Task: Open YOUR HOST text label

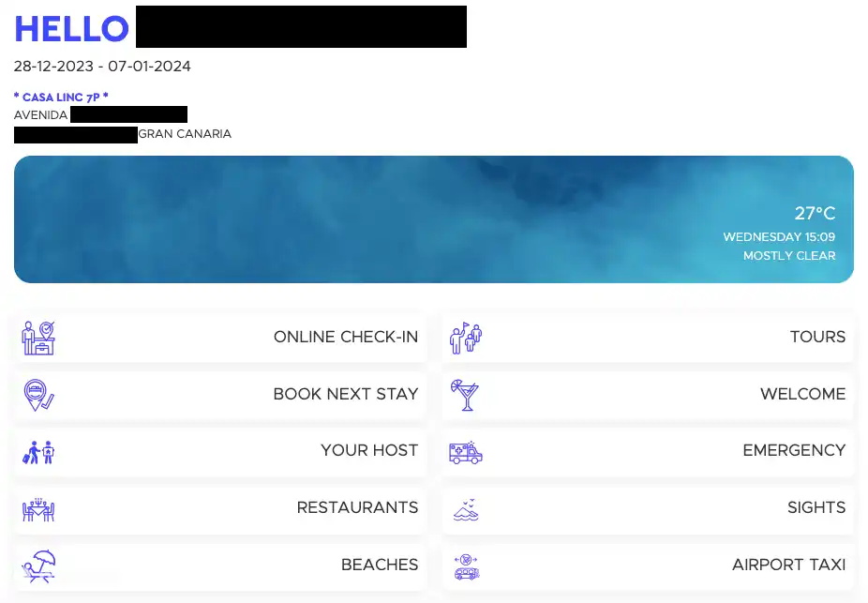Action: [368, 451]
